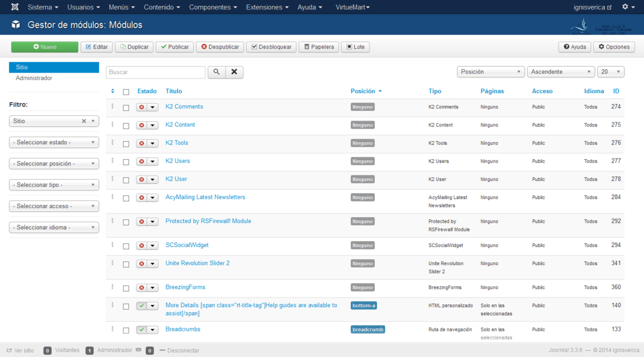Sort the table by the ID column
The width and height of the screenshot is (644, 357).
pyautogui.click(x=616, y=91)
